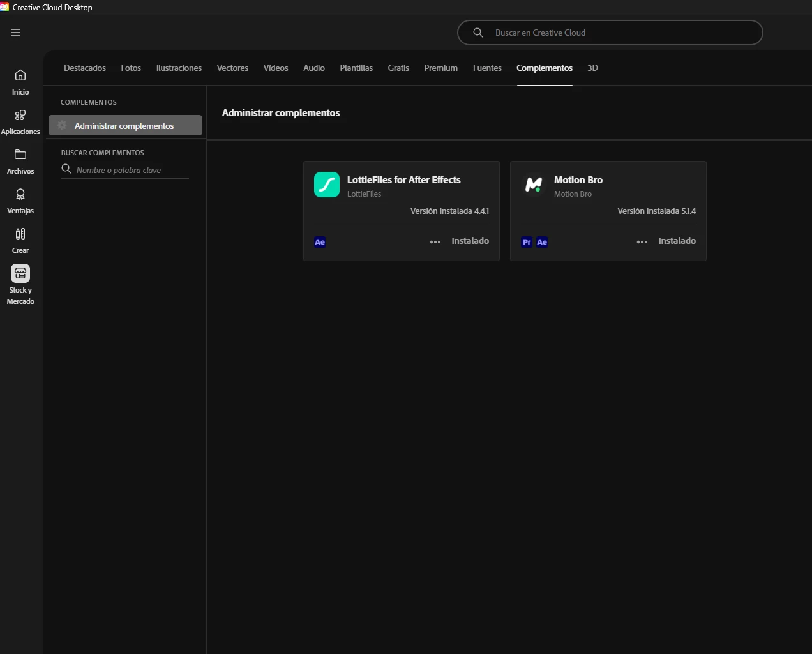Click the LottieFiles plugin logo icon
Screen dimensions: 812x654
(x=327, y=185)
